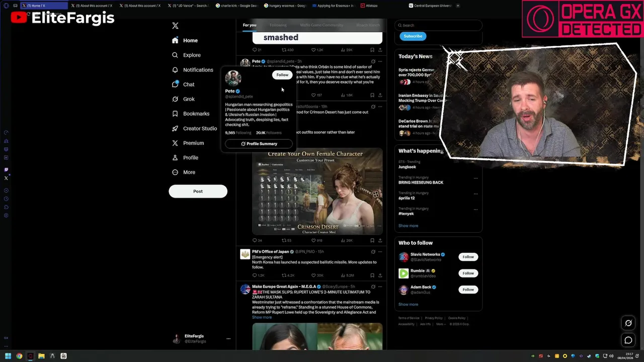Click the blue Subscribe button
The height and width of the screenshot is (362, 644).
[x=413, y=36]
